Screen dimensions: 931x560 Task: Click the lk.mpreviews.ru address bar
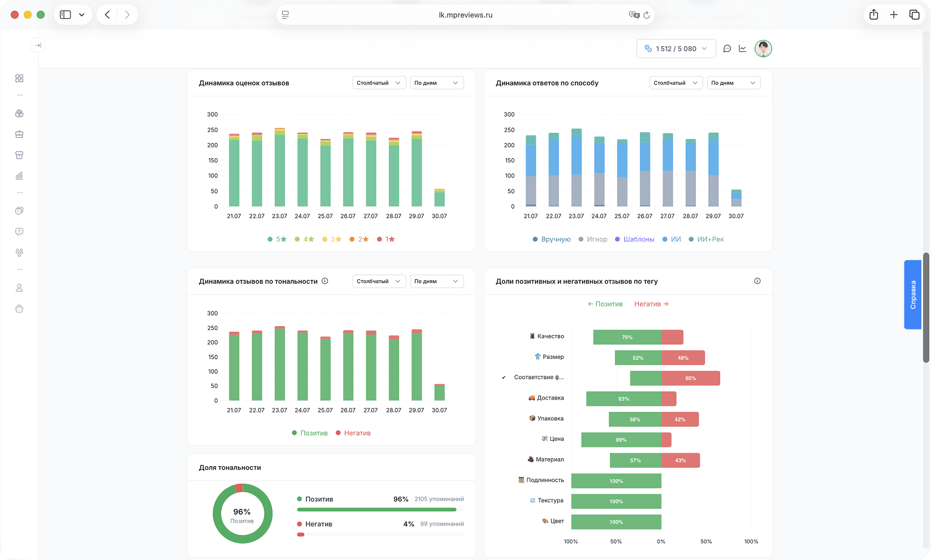pos(465,15)
